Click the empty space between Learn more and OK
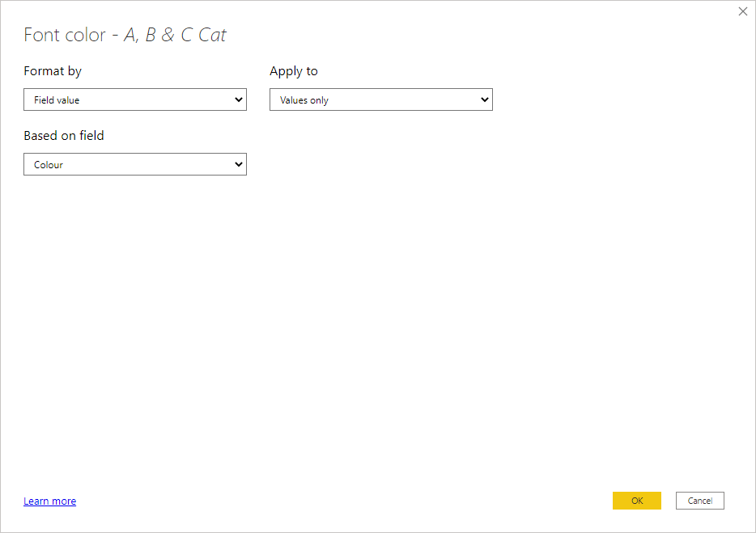756x533 pixels. tap(340, 501)
